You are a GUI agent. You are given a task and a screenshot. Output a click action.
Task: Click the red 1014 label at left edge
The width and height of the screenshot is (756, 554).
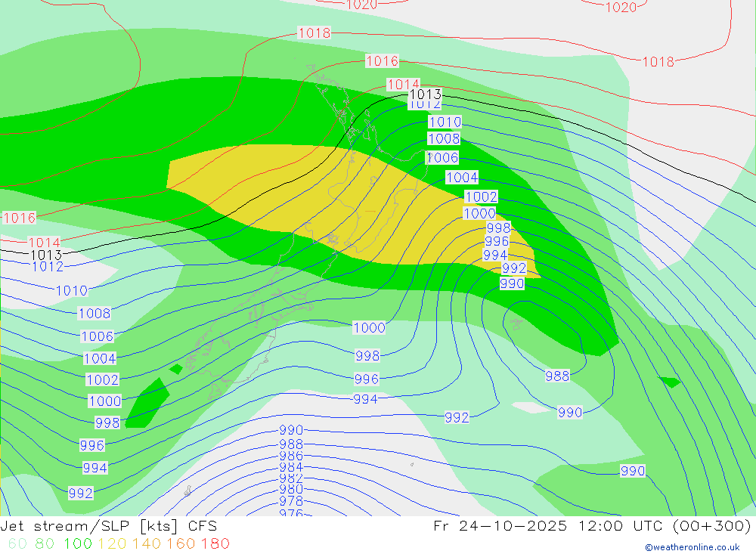[x=45, y=242]
